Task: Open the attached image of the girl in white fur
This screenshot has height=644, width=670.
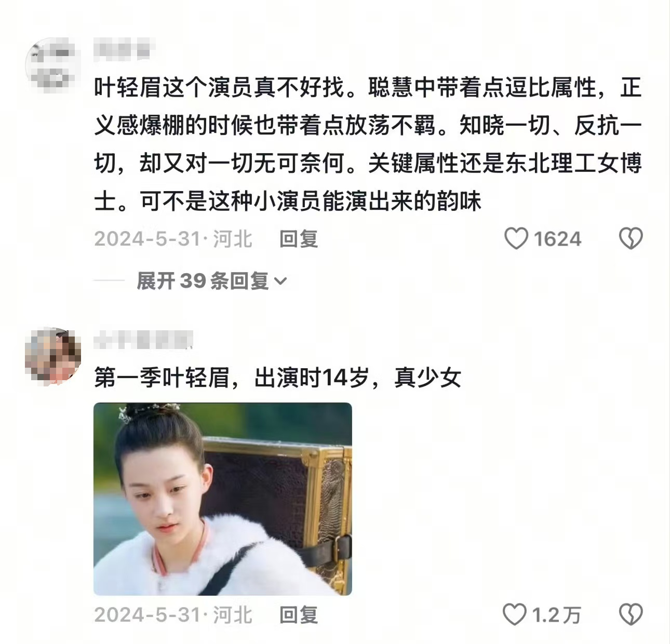Action: coord(223,499)
